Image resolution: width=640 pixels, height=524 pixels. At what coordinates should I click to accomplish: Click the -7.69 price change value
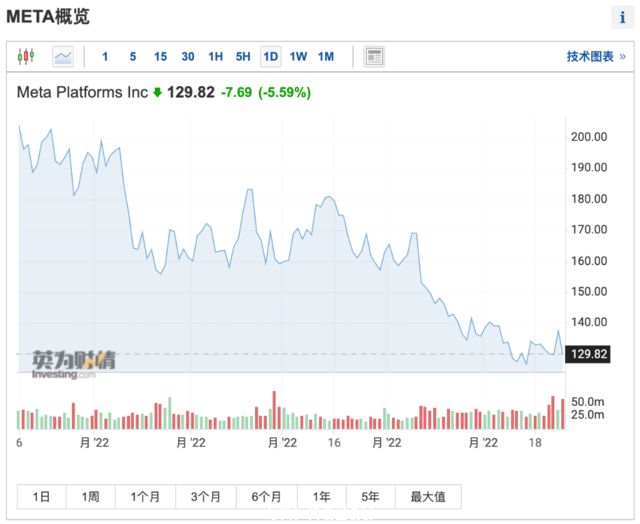pos(236,92)
